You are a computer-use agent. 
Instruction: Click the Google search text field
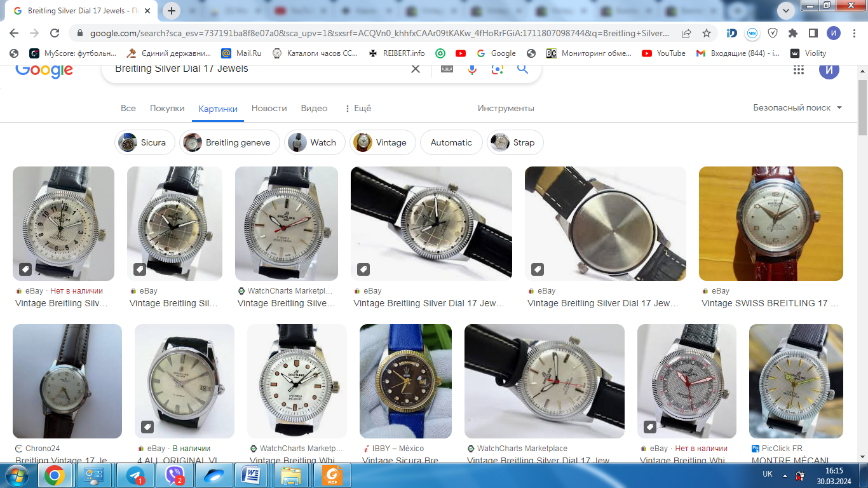tap(257, 69)
